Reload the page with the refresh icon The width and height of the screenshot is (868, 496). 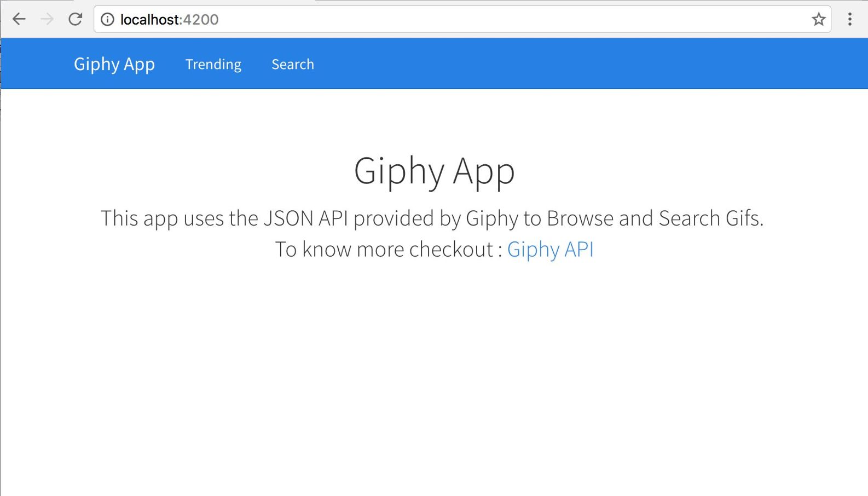click(76, 19)
